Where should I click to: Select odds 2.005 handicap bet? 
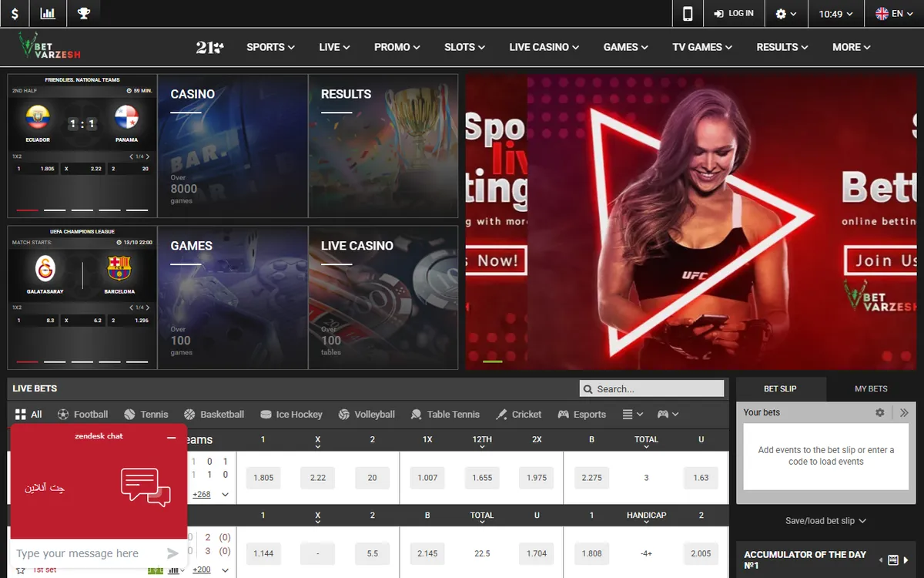(x=701, y=553)
